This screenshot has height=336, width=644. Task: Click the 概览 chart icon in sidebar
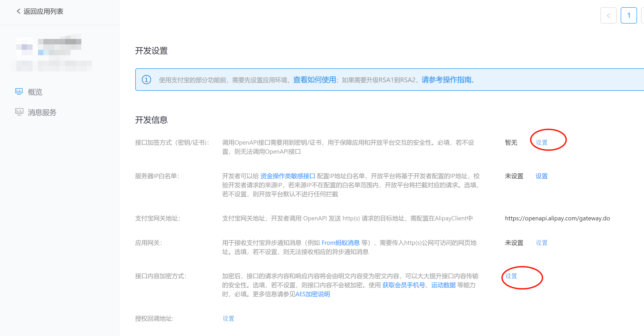coord(19,92)
